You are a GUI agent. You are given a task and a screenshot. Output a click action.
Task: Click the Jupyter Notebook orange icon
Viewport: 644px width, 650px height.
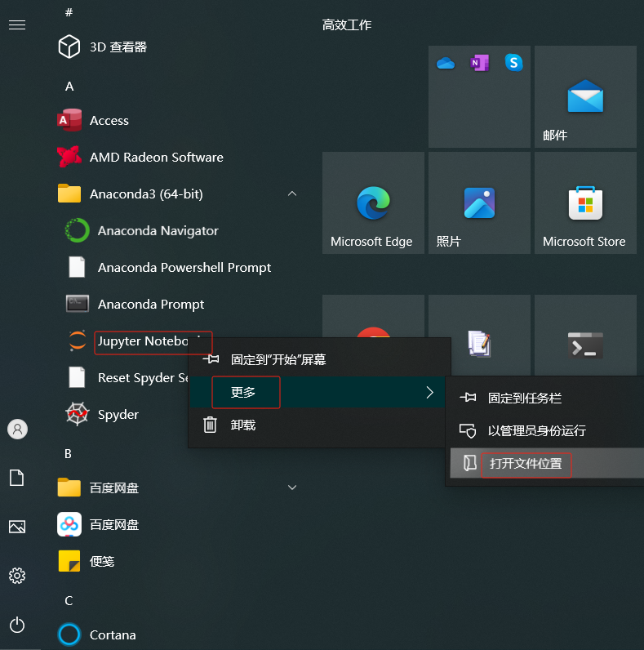77,341
